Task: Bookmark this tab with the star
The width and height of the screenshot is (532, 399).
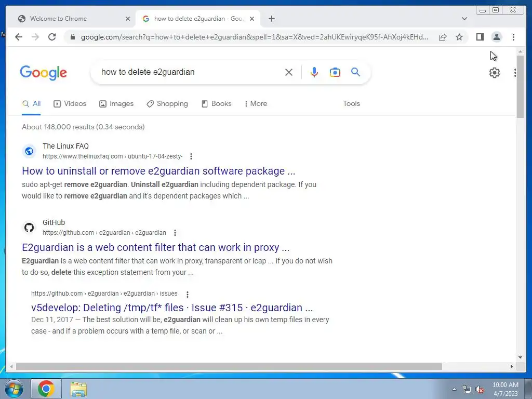Action: coord(459,37)
